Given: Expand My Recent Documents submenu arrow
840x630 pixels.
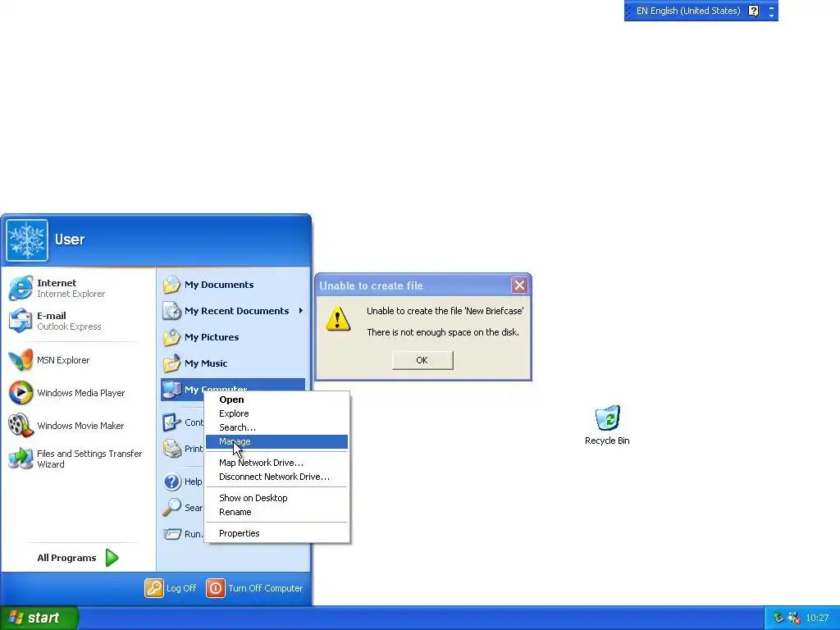Looking at the screenshot, I should point(301,311).
